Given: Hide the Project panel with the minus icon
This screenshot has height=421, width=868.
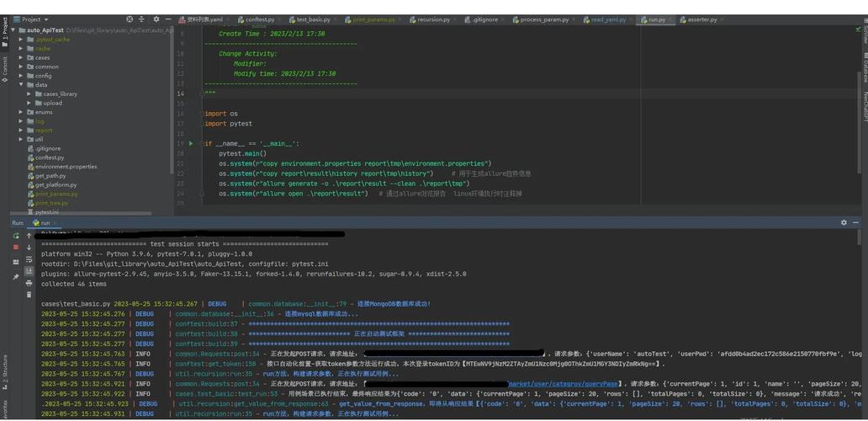Looking at the screenshot, I should click(x=167, y=19).
